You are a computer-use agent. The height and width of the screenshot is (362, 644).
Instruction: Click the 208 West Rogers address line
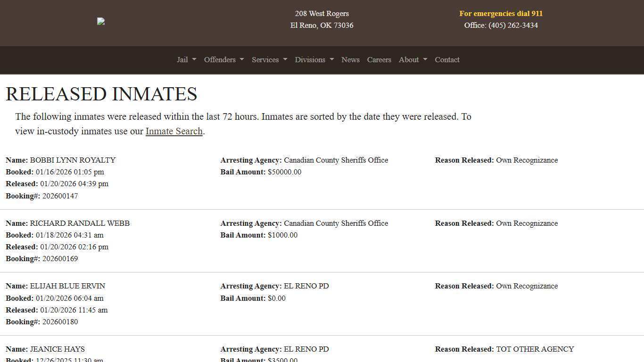[x=322, y=14]
